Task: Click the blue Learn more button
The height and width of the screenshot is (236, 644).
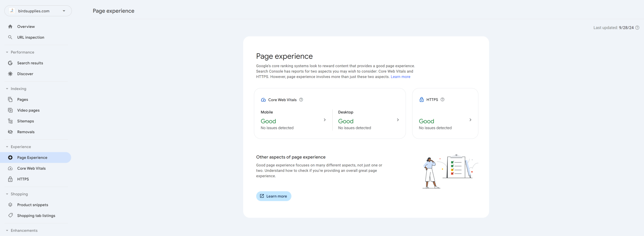Action: [x=273, y=196]
